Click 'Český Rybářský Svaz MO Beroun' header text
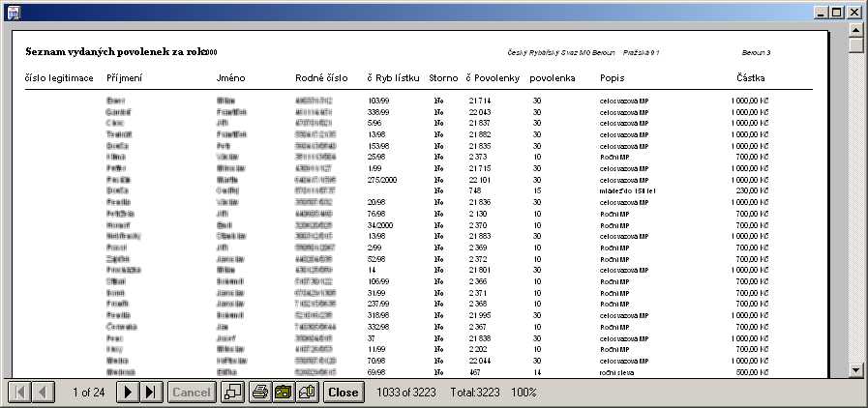 [x=561, y=52]
